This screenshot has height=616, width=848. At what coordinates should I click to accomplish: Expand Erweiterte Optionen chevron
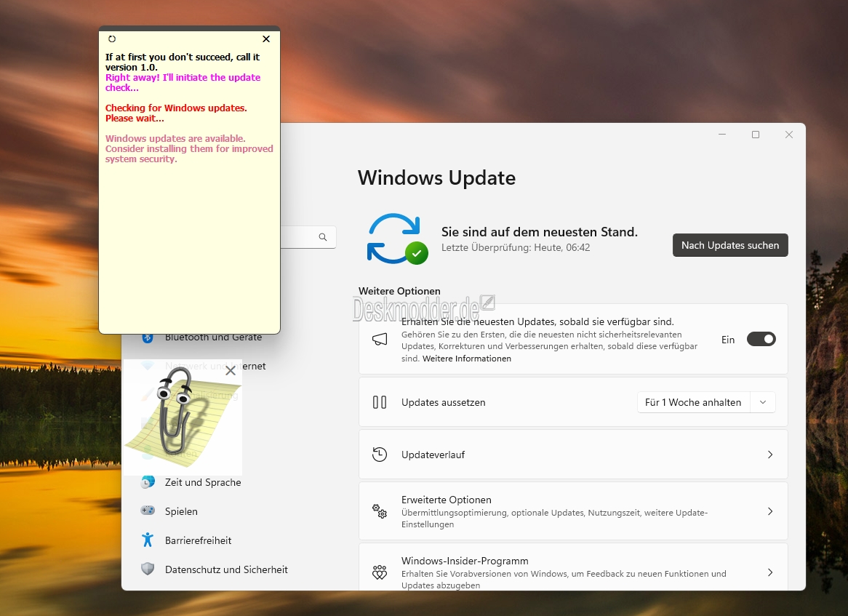[x=770, y=511]
